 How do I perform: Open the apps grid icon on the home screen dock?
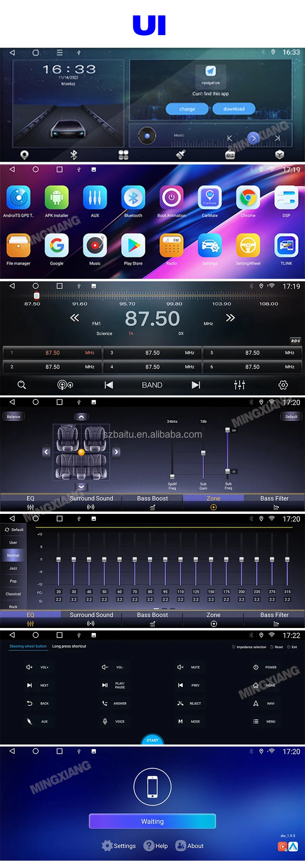tap(123, 155)
